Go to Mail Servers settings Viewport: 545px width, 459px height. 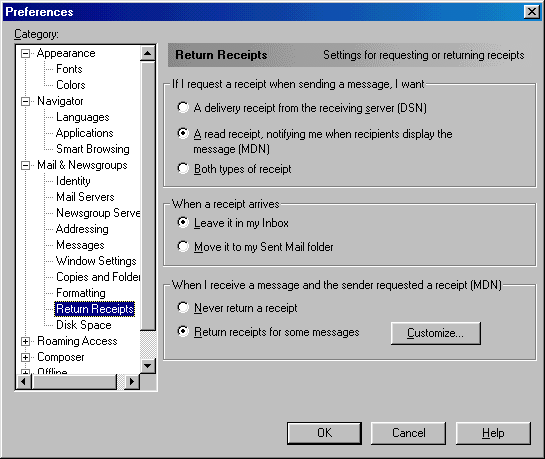coord(85,197)
